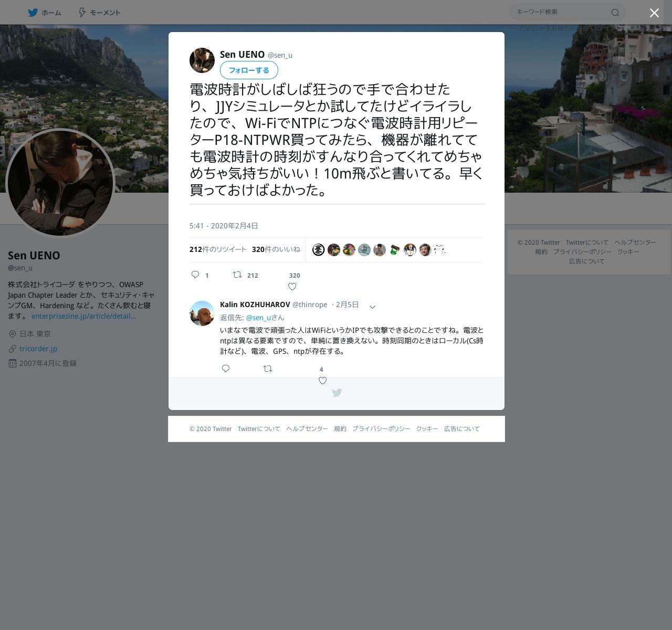Like the main tweet with heart icon
Screen dimensions: 672x630
(x=292, y=287)
